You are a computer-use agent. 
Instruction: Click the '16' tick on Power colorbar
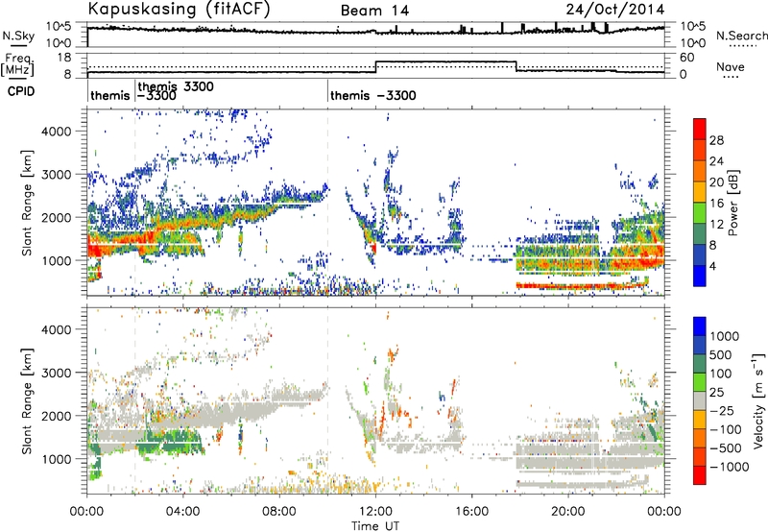716,204
